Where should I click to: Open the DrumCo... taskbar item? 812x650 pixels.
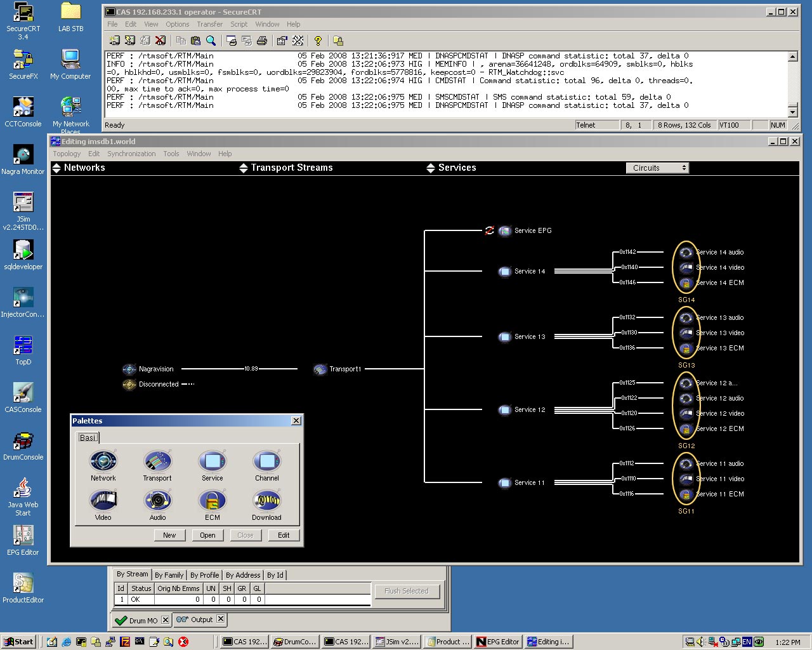tap(295, 642)
